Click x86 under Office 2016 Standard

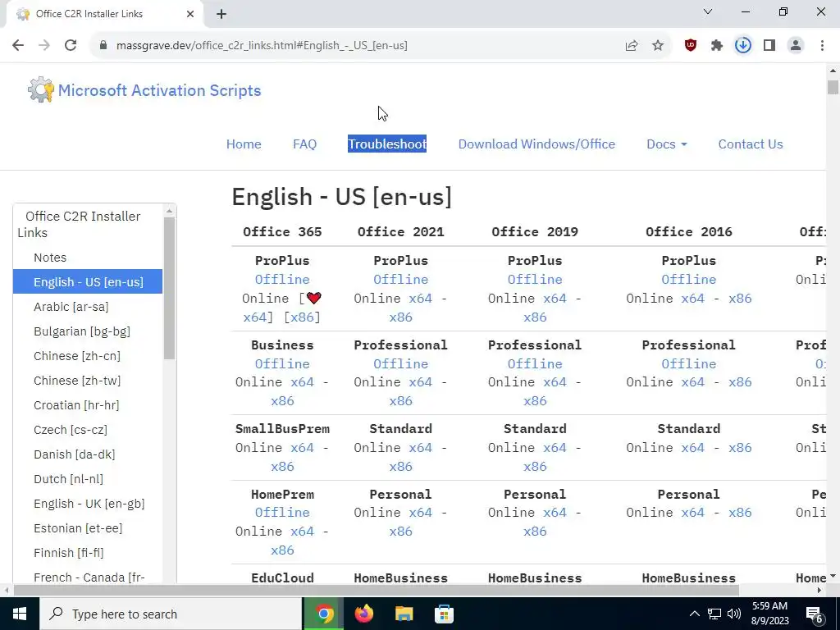[x=740, y=447]
